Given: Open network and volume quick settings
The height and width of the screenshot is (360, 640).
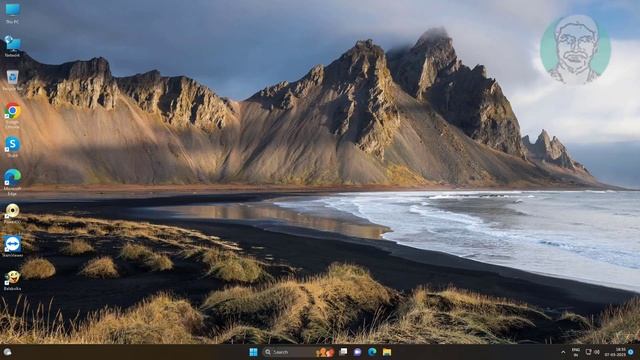Looking at the screenshot, I should pyautogui.click(x=592, y=352).
